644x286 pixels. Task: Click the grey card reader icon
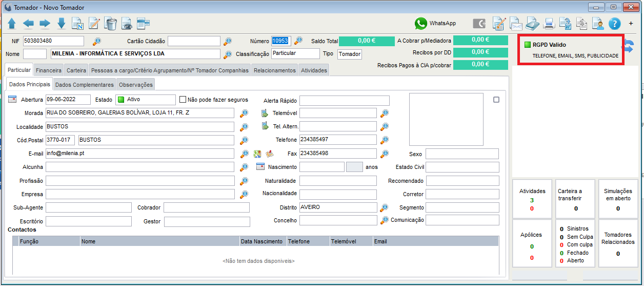479,24
